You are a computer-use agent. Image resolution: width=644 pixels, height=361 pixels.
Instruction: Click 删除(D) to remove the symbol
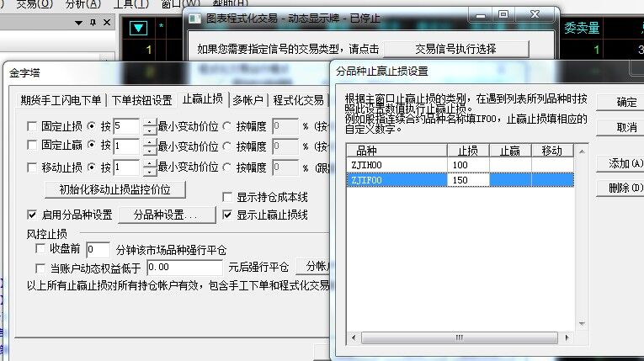click(622, 188)
